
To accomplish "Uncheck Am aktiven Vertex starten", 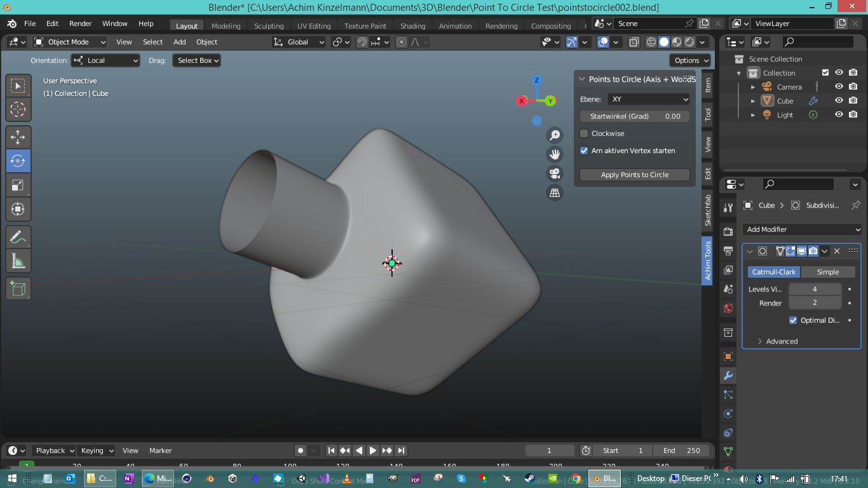I will pyautogui.click(x=584, y=151).
